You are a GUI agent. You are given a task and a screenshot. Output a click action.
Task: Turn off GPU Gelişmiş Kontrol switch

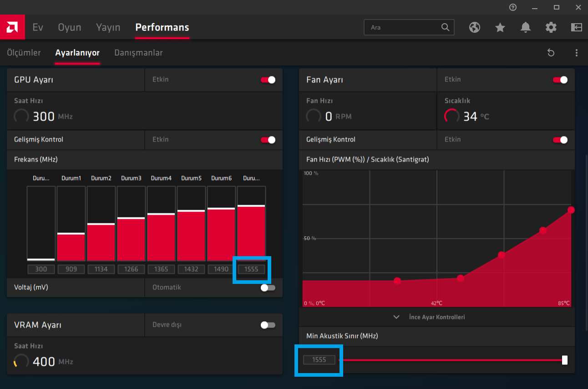[x=268, y=140]
